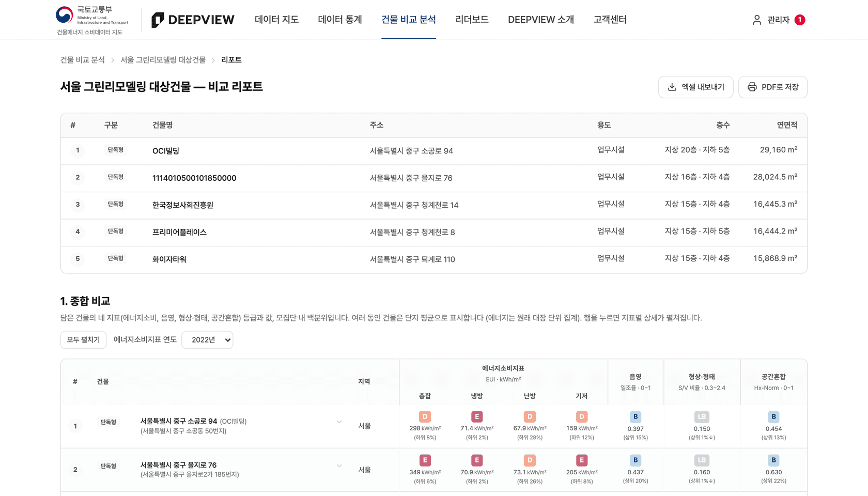Click 서울특별시 중구 소공로 94 comparison row title

click(179, 421)
